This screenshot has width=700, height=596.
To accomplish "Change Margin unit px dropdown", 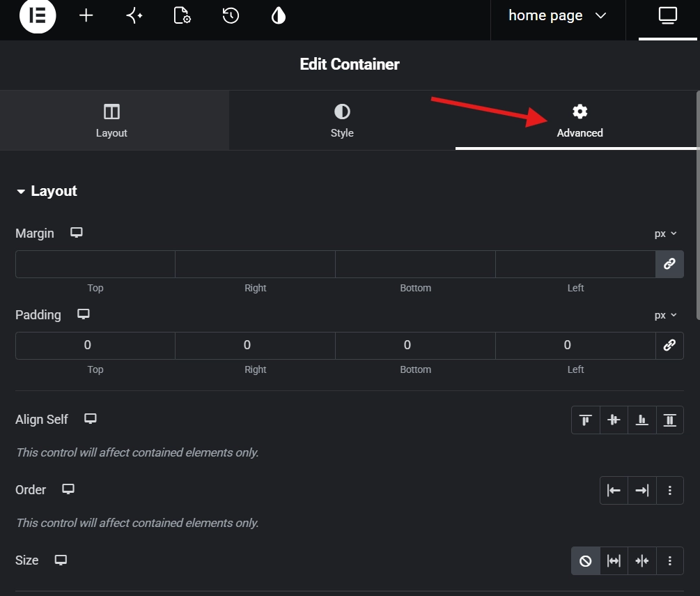I will point(665,234).
